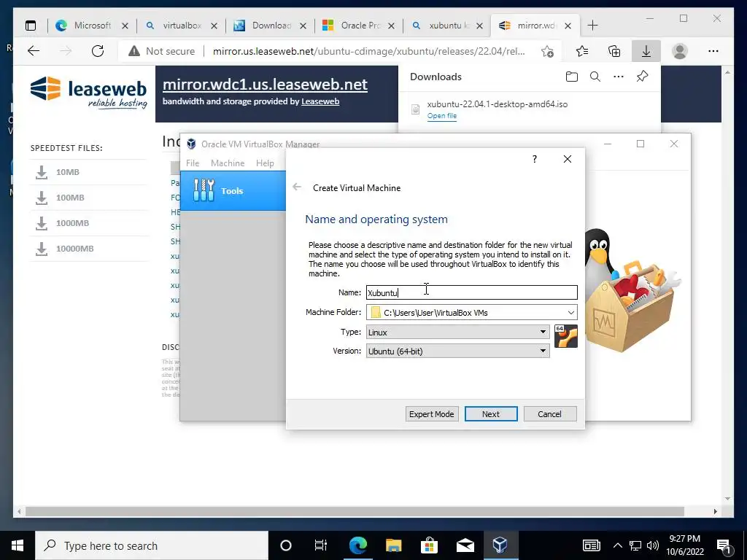Open a new browser tab
Image resolution: width=747 pixels, height=560 pixels.
(592, 26)
